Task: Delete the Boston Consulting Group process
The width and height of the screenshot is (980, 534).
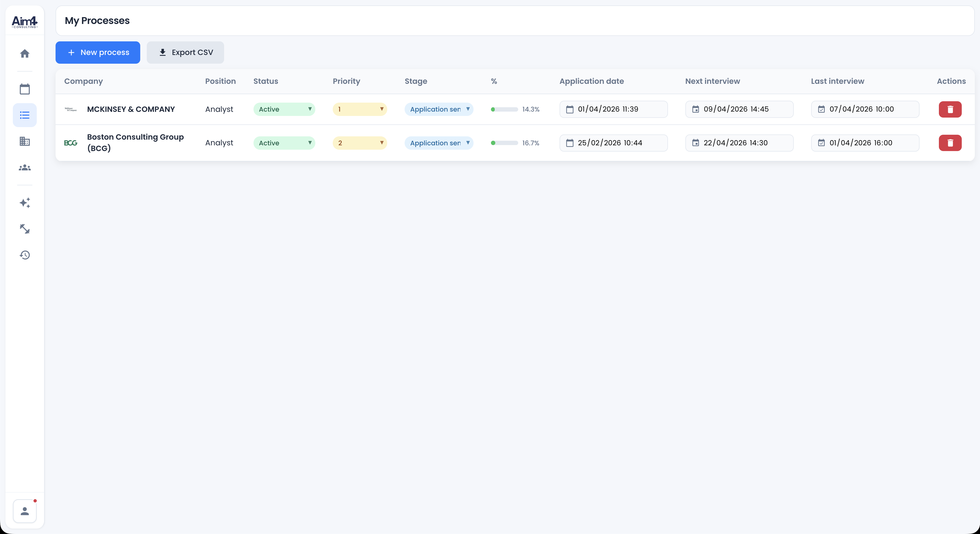Action: [950, 143]
